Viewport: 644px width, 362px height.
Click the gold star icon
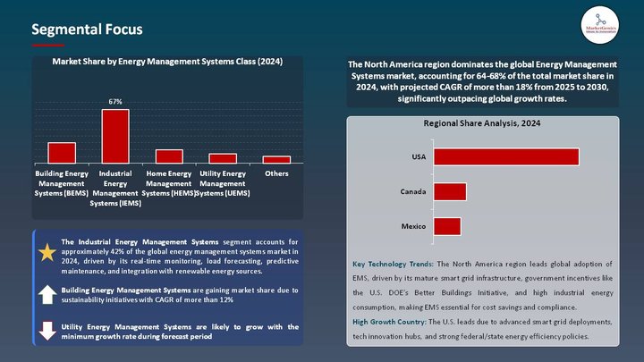click(x=47, y=253)
